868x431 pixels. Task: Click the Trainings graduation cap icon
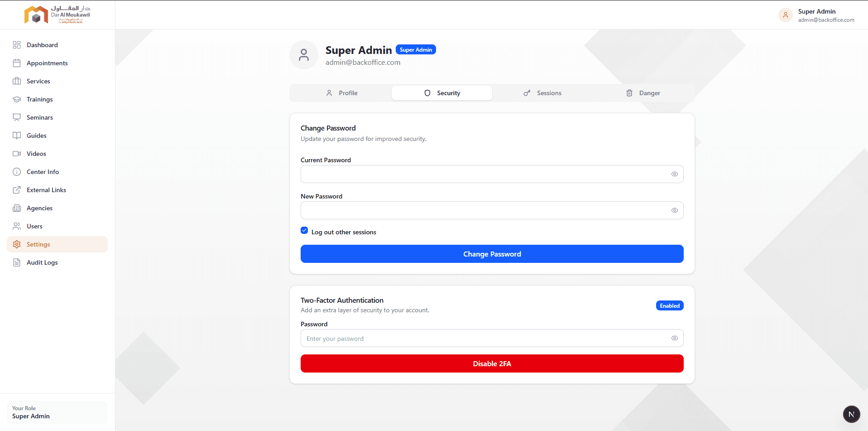(x=17, y=99)
